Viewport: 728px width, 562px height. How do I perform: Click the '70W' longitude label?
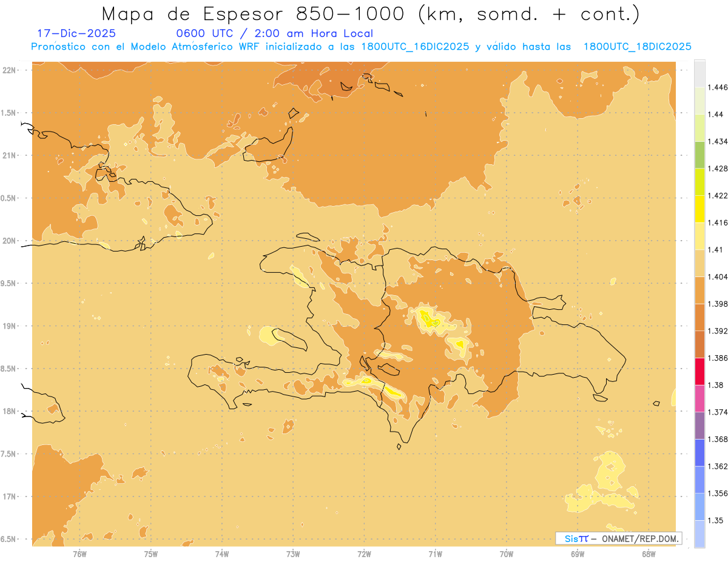[x=507, y=554]
